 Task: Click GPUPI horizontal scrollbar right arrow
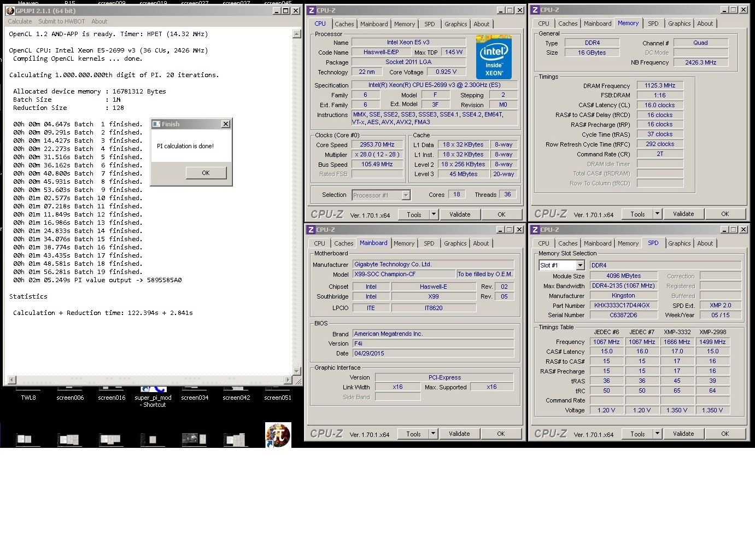coord(288,380)
